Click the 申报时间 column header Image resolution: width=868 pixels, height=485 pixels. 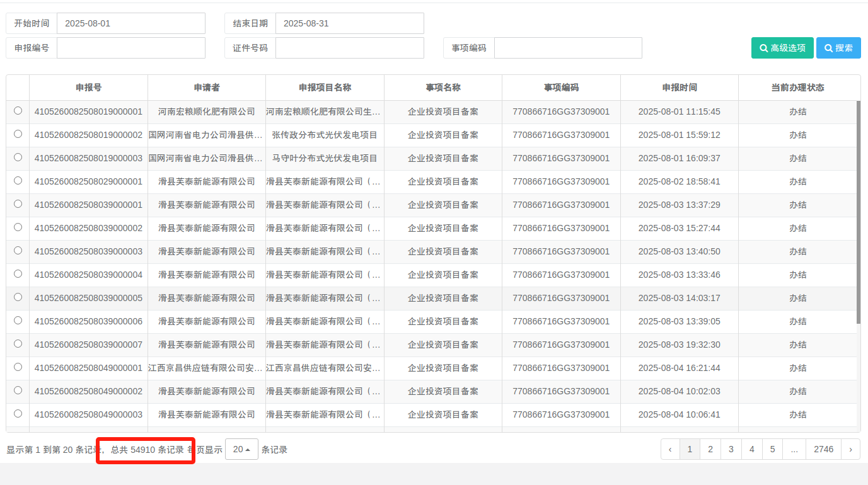tap(679, 88)
